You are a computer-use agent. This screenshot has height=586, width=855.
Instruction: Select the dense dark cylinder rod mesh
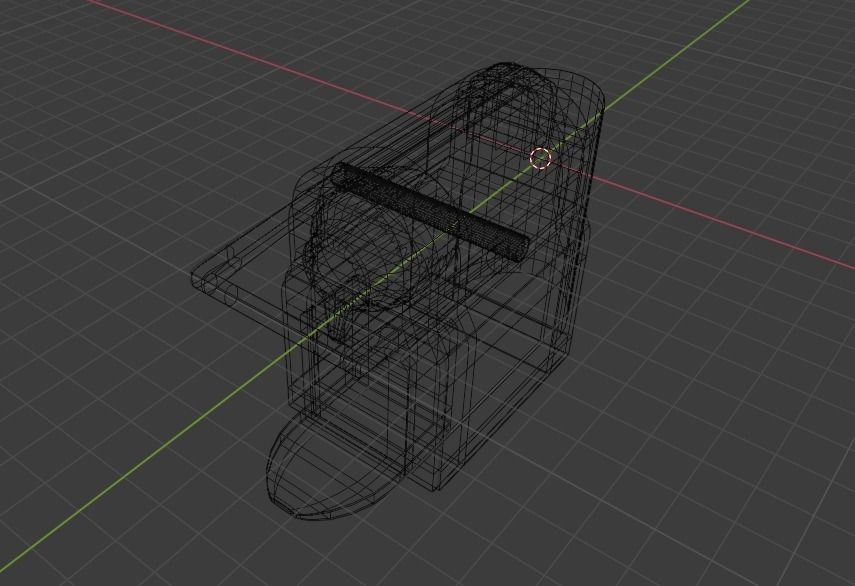click(430, 212)
